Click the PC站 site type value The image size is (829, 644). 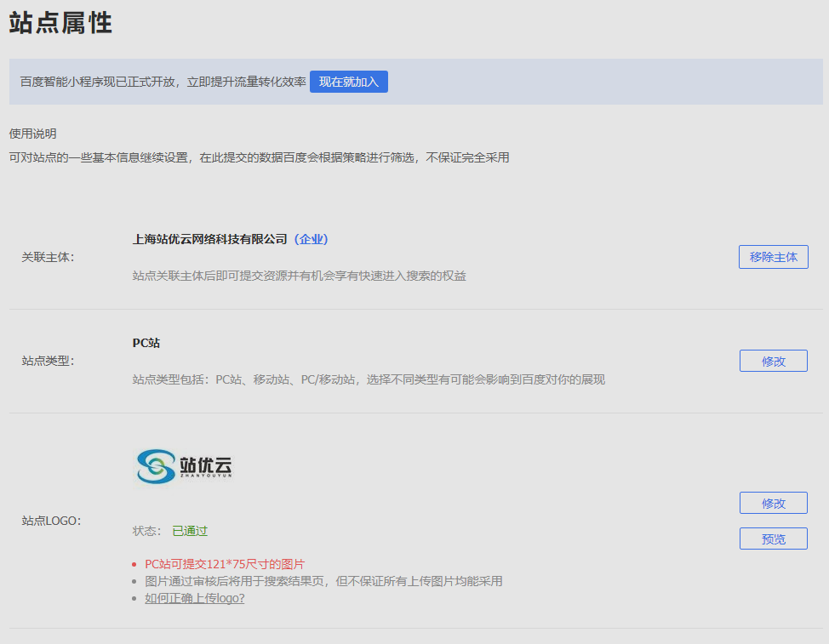pos(146,343)
